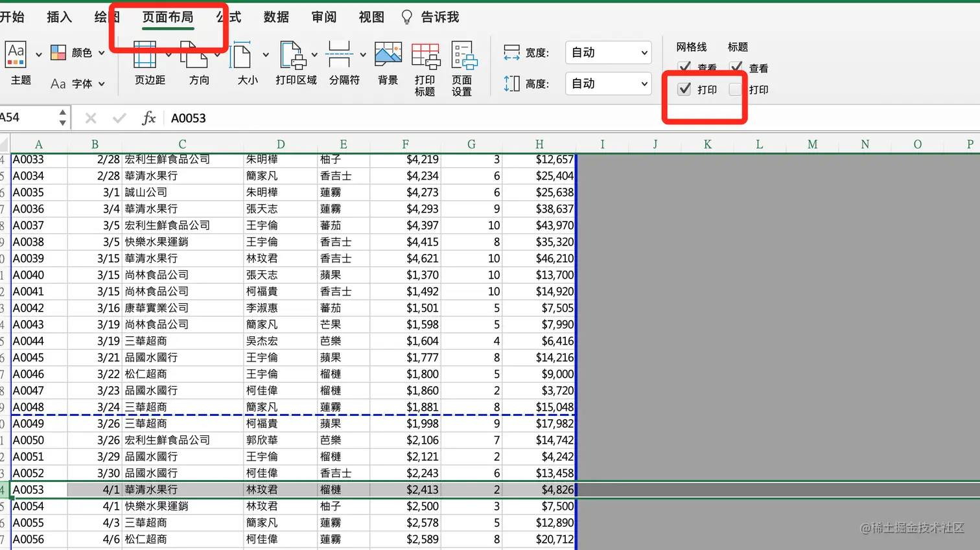The height and width of the screenshot is (550, 980).
Task: Open the 字体 theme fonts dropdown
Action: coord(78,84)
